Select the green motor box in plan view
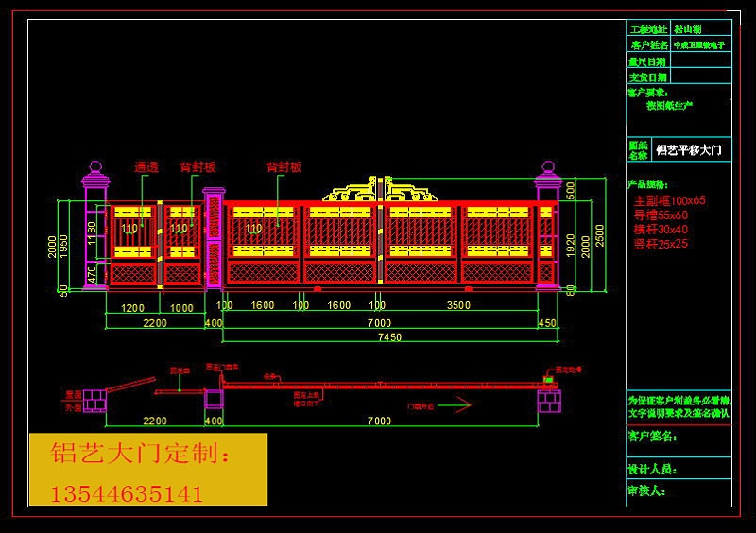This screenshot has height=533, width=756. [547, 380]
